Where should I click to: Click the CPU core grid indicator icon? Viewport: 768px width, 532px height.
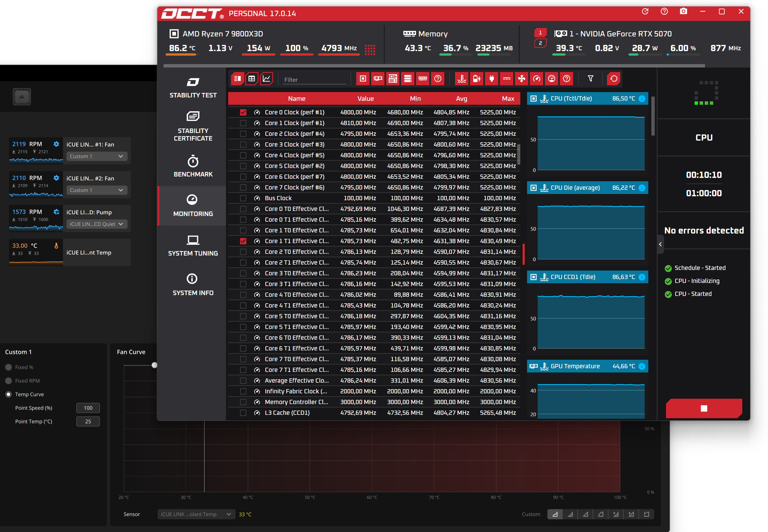(370, 50)
